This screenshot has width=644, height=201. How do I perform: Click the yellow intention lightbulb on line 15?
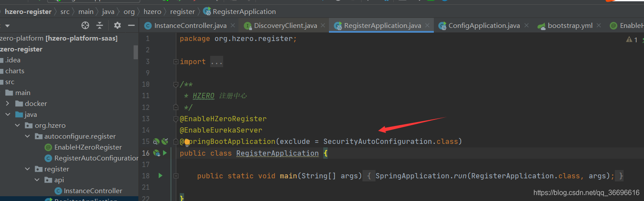tap(187, 142)
